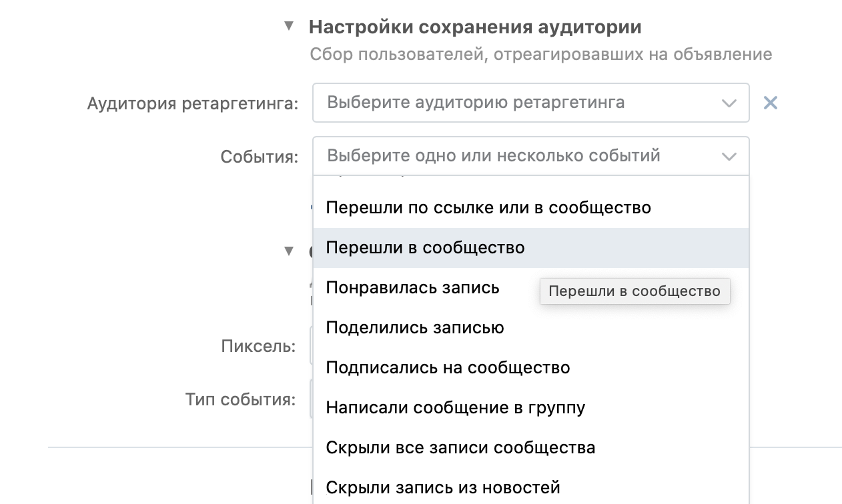Open the Выберите одно или несколько событий field

point(530,156)
